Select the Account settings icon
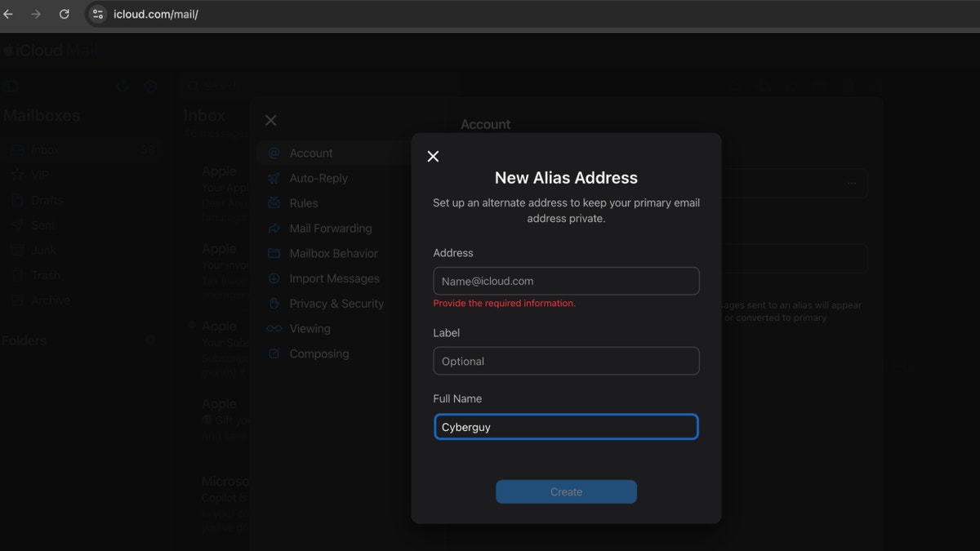 click(276, 153)
